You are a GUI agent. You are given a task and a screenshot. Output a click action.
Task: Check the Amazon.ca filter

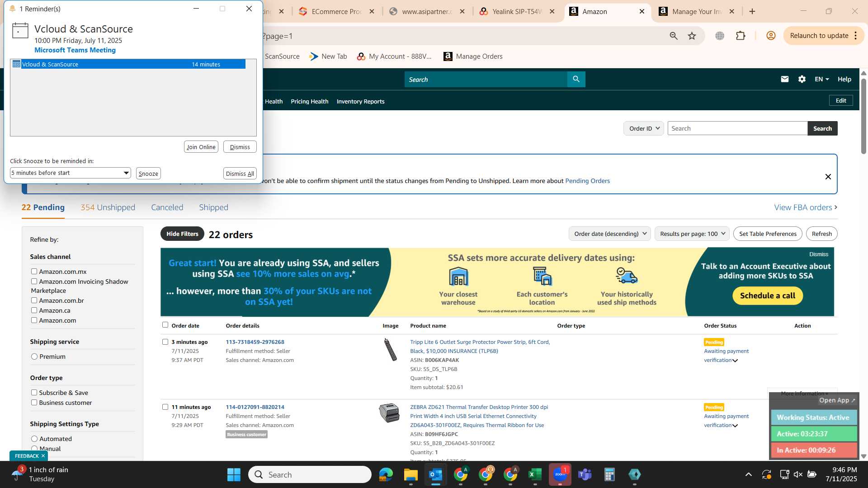click(x=34, y=310)
